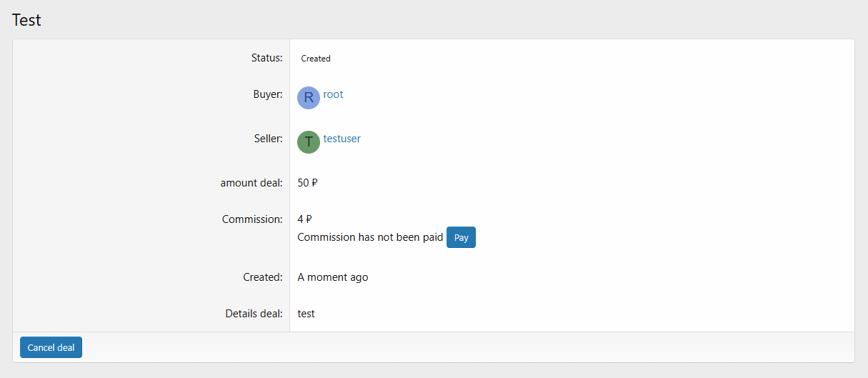Open the testuser seller profile link
This screenshot has width=868, height=378.
click(x=342, y=139)
